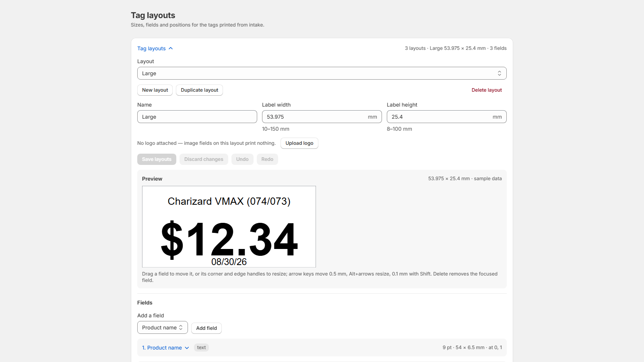Click the Discard changes button

tap(204, 159)
